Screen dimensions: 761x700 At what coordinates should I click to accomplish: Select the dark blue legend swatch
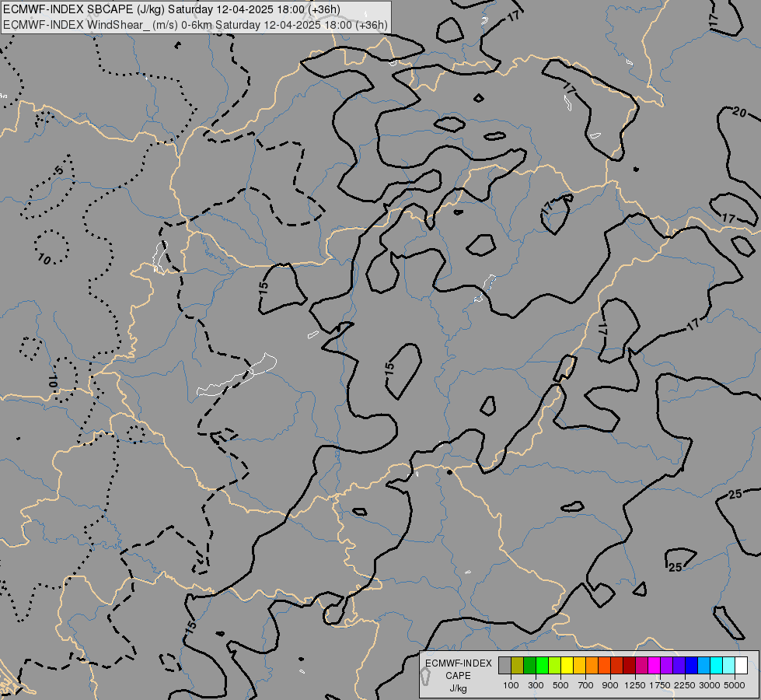coord(692,665)
